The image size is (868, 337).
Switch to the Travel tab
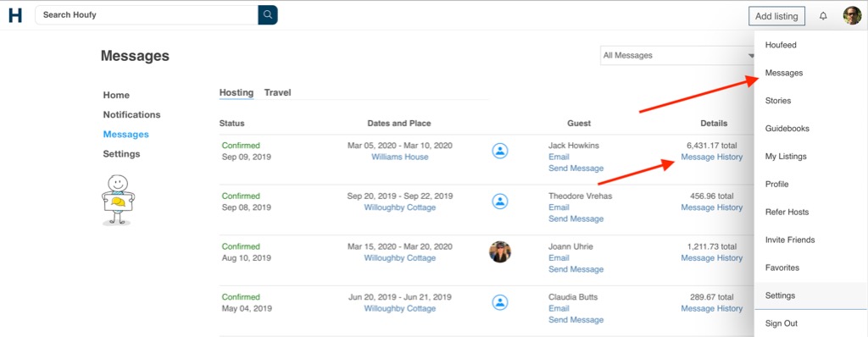[277, 92]
